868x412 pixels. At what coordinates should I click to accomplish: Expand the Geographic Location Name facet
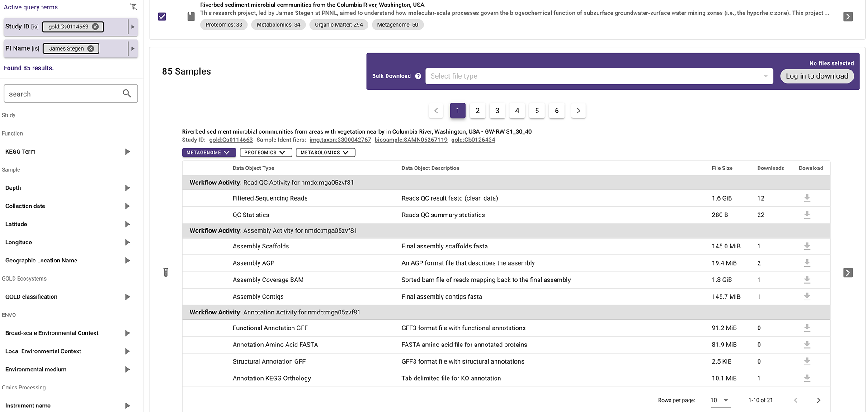point(127,261)
